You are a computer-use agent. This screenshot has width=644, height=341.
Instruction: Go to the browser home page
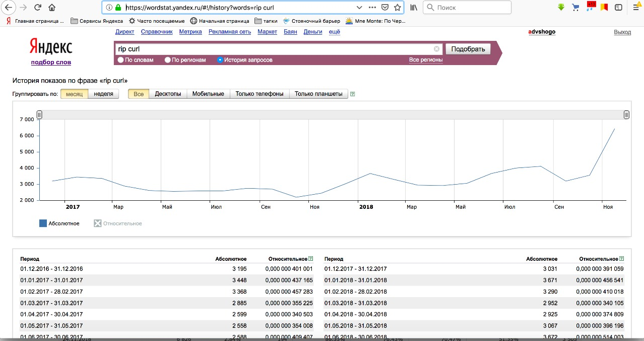pos(52,8)
